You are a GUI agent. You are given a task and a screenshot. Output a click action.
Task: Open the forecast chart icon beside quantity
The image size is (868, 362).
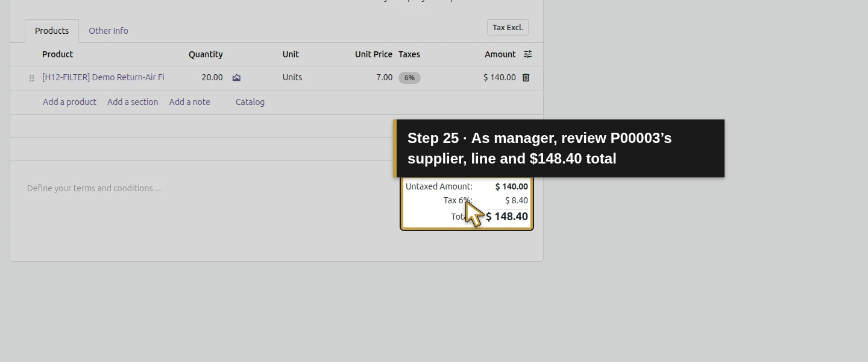click(x=236, y=78)
